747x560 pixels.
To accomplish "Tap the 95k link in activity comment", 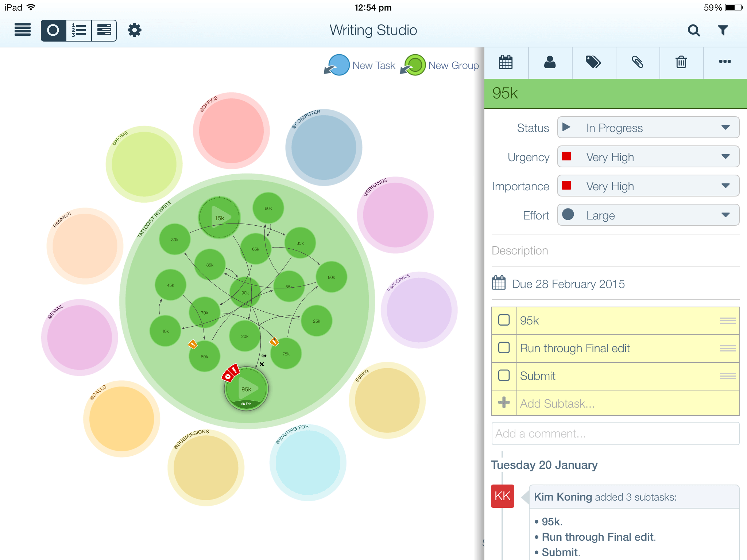I will pos(551,521).
